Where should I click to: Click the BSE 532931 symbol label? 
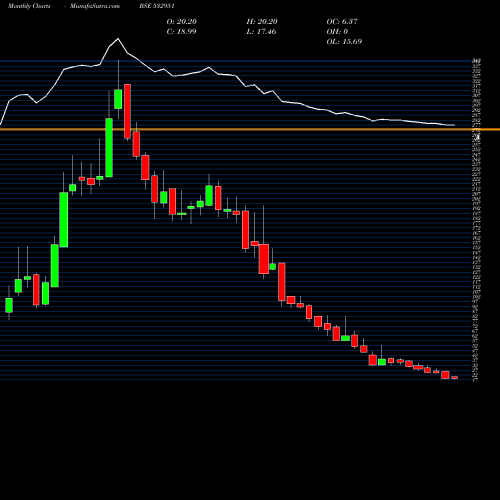tap(157, 6)
